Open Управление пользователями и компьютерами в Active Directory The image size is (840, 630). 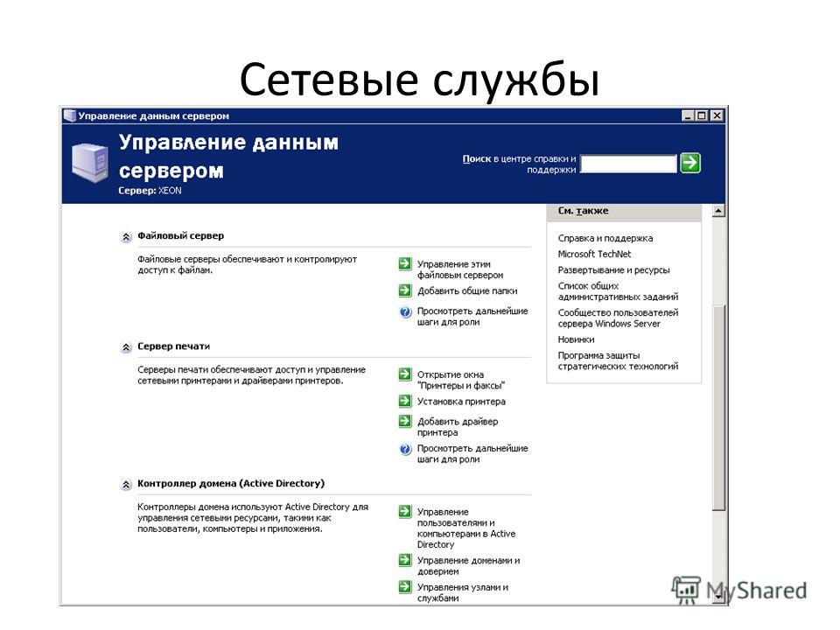click(x=466, y=528)
